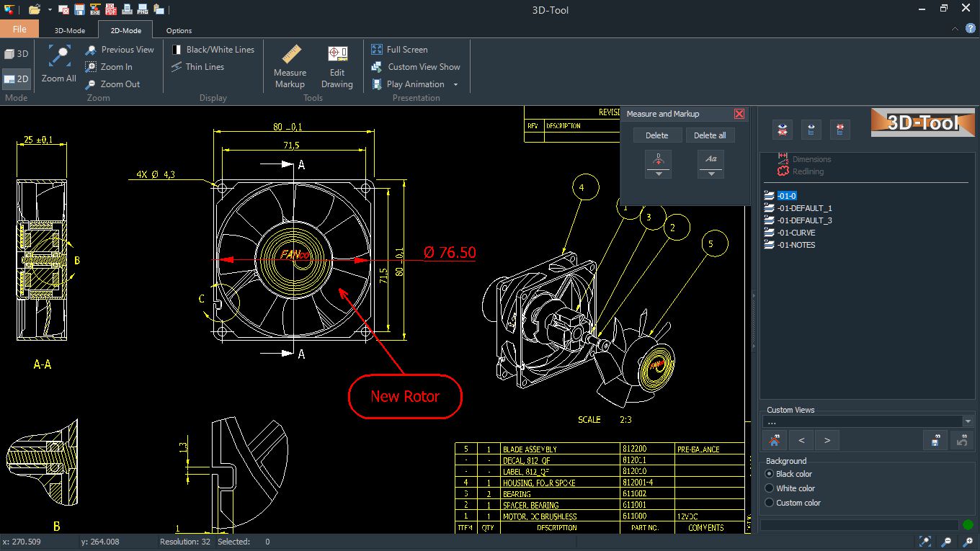Screen dimensions: 980x551
Task: Open the Options ribbon tab
Action: click(179, 30)
